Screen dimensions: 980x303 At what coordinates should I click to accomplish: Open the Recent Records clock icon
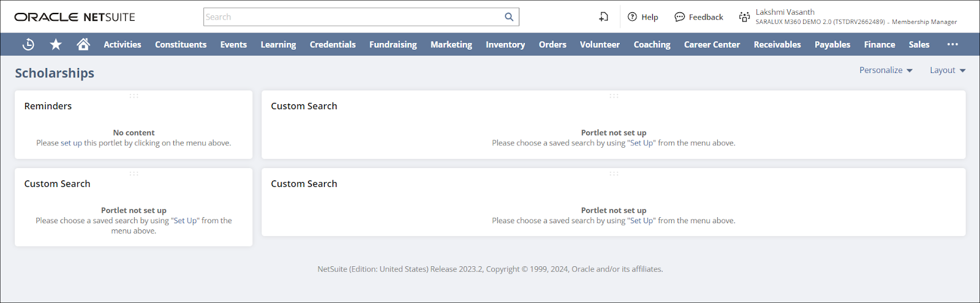[x=28, y=44]
